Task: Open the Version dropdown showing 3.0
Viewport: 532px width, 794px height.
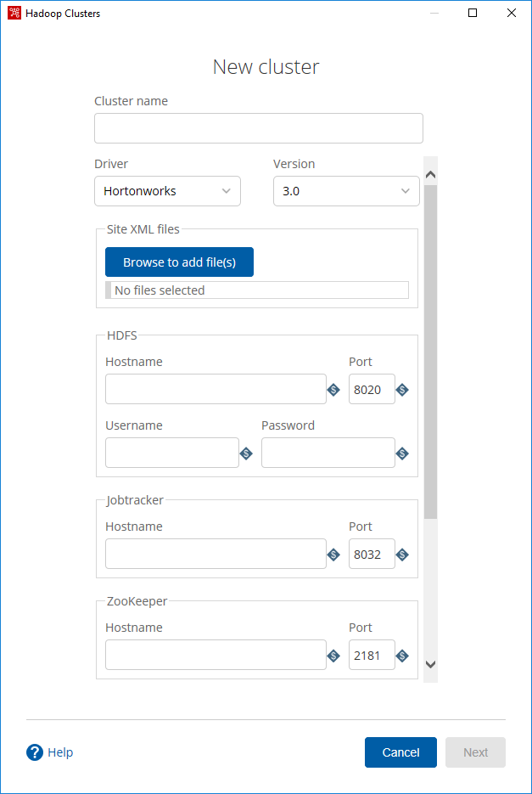Action: click(x=346, y=191)
